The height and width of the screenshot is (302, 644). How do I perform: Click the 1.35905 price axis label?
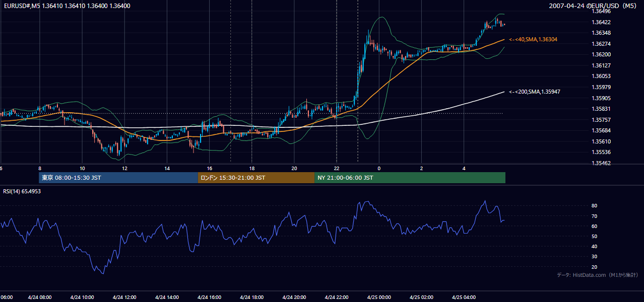pos(601,98)
